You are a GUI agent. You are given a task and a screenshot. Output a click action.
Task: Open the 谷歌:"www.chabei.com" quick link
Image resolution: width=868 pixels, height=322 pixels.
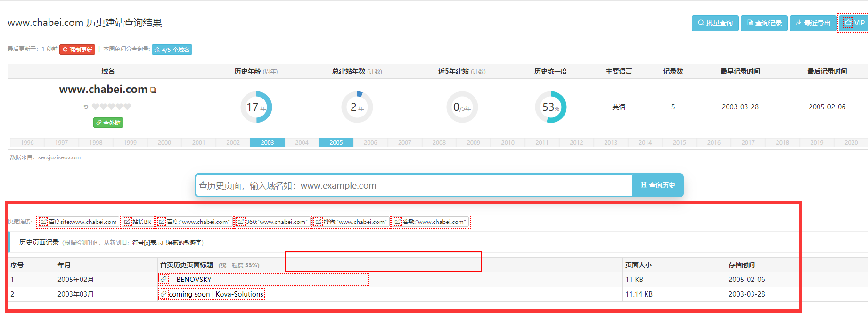coord(430,222)
